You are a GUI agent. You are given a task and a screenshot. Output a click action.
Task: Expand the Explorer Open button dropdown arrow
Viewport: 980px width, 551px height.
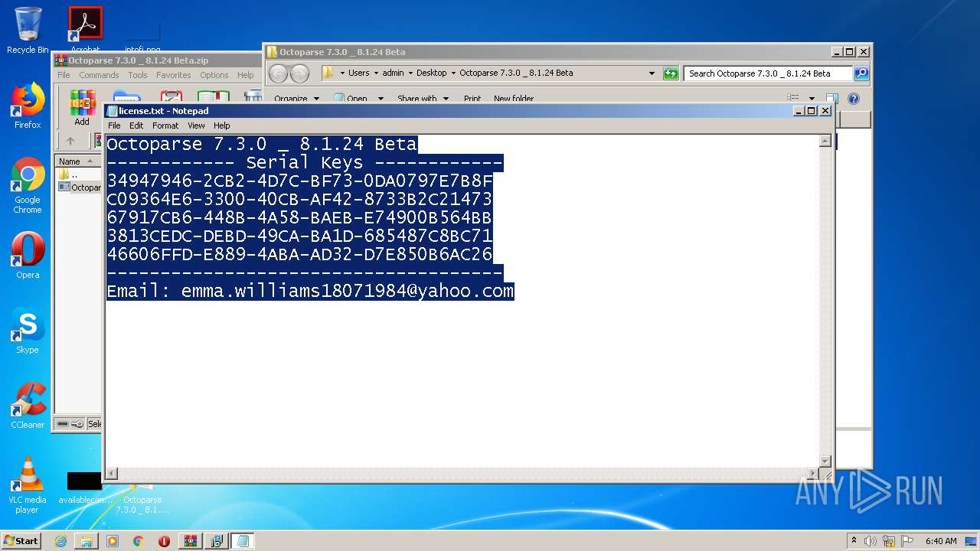pos(381,99)
